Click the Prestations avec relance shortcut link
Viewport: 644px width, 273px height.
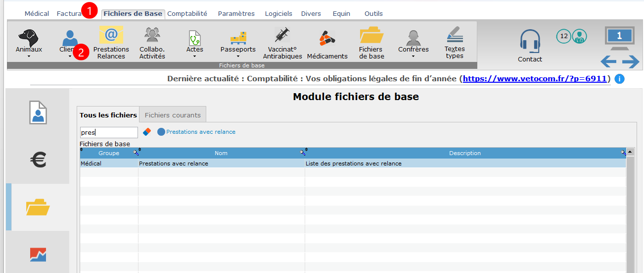(x=201, y=132)
